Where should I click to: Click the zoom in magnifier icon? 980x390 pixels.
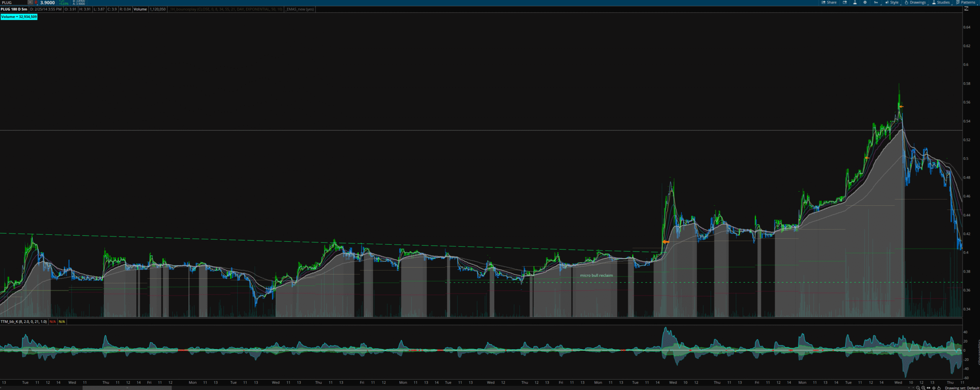[x=923, y=388]
